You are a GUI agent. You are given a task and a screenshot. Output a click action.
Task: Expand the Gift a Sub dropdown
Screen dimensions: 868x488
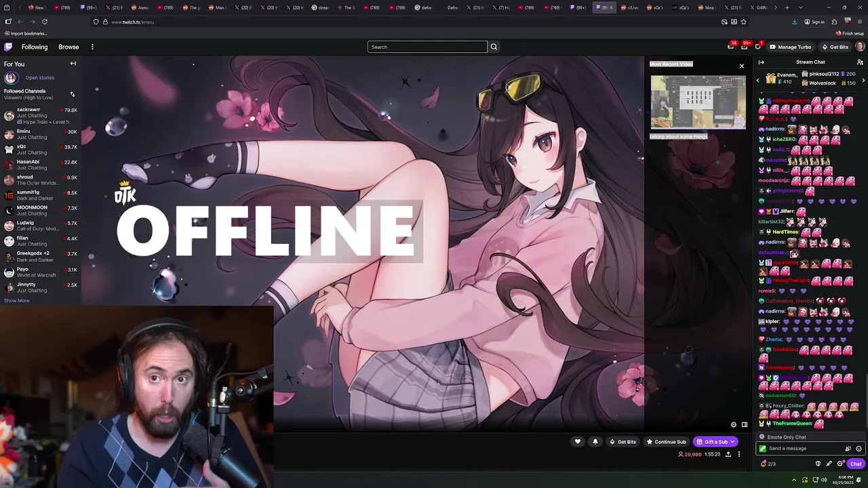pos(732,442)
